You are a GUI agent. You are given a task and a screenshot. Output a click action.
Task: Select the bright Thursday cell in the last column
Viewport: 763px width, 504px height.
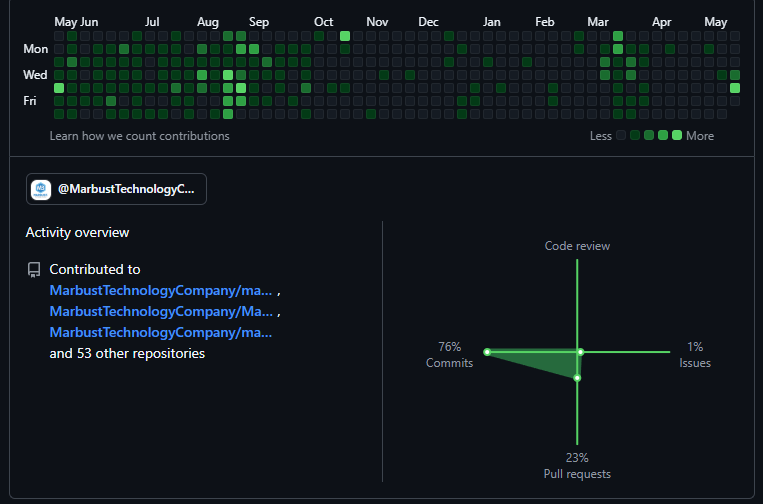735,88
